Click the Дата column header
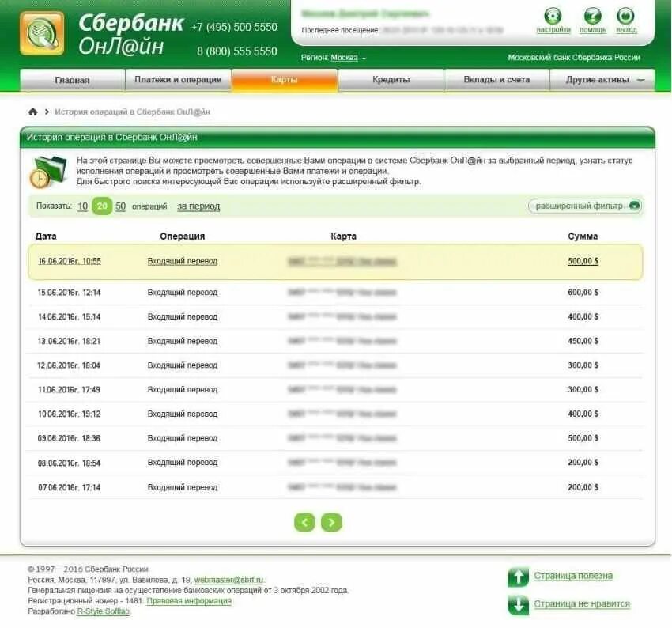 [x=46, y=236]
